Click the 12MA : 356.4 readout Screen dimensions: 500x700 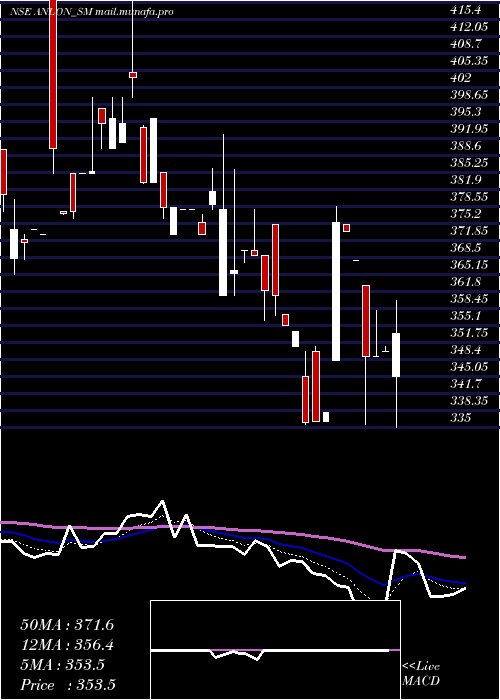(67, 645)
